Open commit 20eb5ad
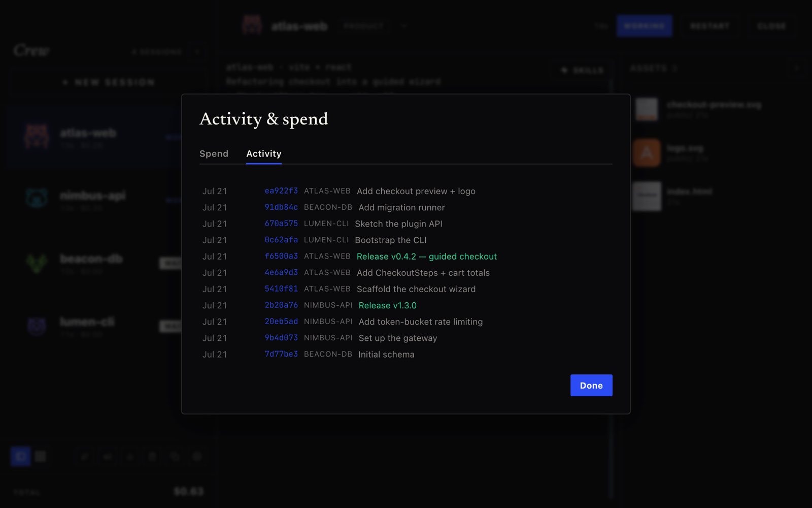This screenshot has width=812, height=508. pos(281,322)
